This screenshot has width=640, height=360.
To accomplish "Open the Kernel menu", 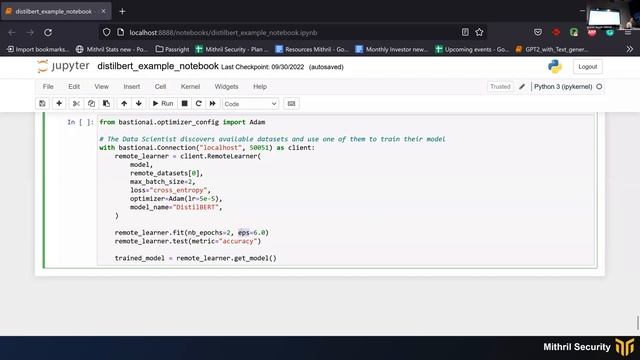I will pyautogui.click(x=190, y=87).
